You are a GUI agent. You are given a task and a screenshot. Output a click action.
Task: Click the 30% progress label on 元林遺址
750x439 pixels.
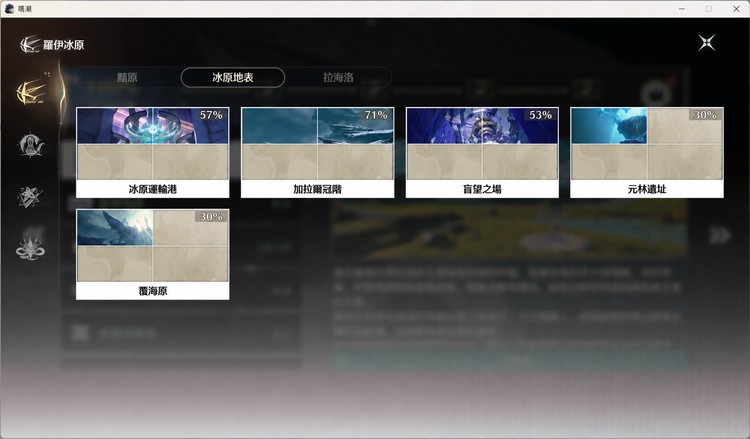[705, 115]
